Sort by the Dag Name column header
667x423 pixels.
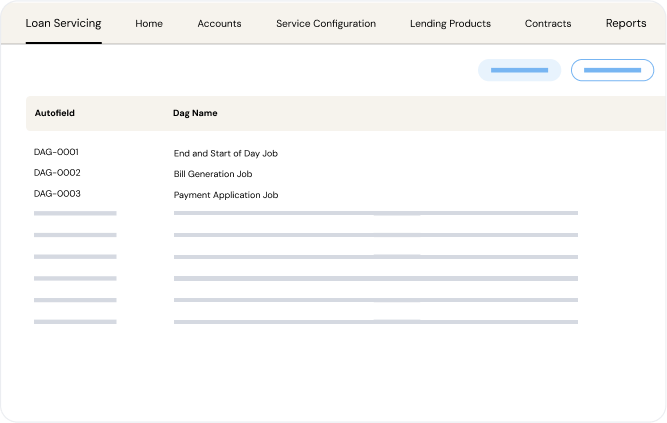[195, 113]
